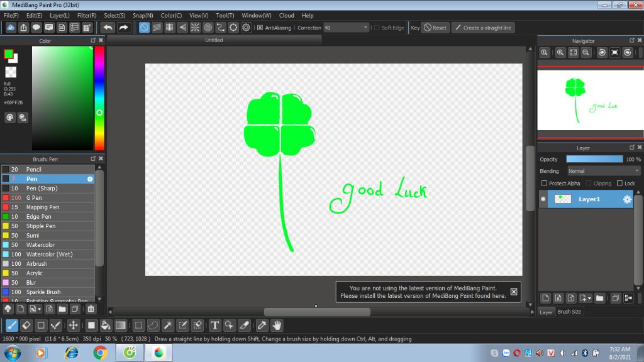Select the Brush tool in bottom toolbar

pos(11,326)
